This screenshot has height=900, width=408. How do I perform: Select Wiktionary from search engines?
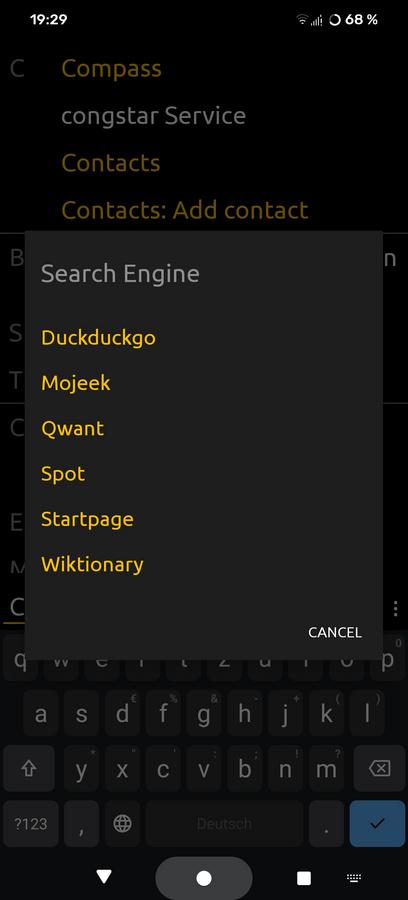[92, 564]
